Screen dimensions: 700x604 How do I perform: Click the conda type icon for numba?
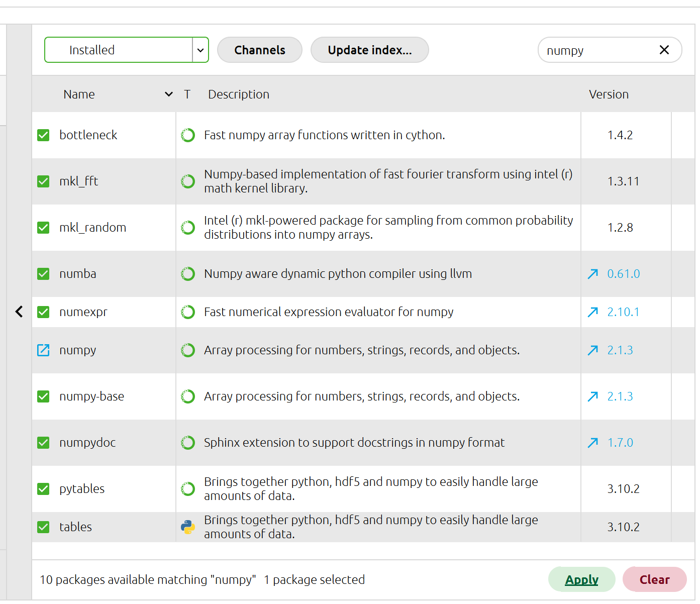click(188, 274)
